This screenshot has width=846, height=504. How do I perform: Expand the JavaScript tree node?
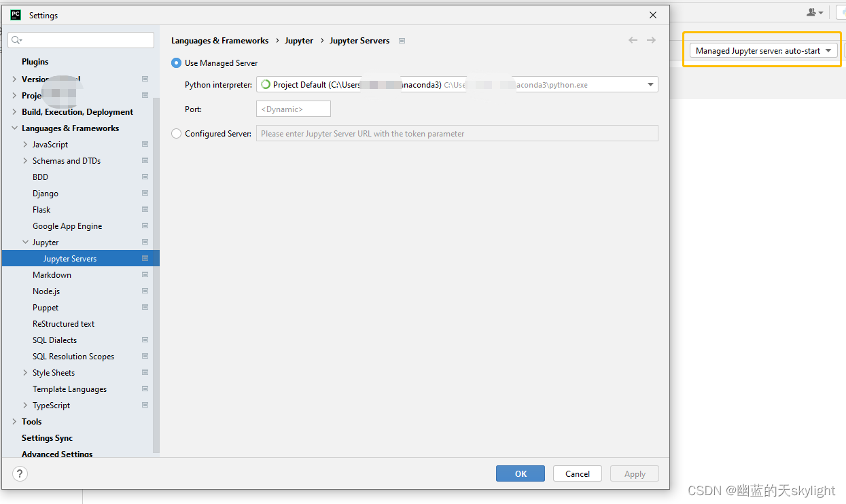tap(25, 145)
